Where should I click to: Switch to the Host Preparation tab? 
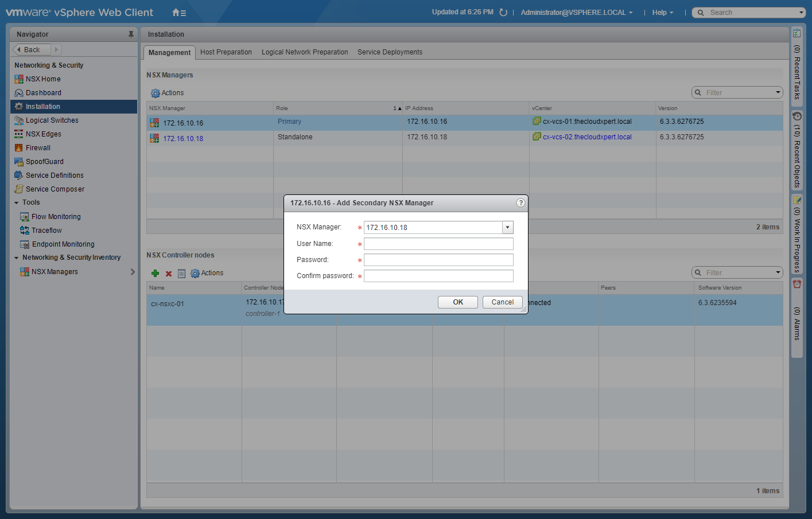click(x=226, y=52)
